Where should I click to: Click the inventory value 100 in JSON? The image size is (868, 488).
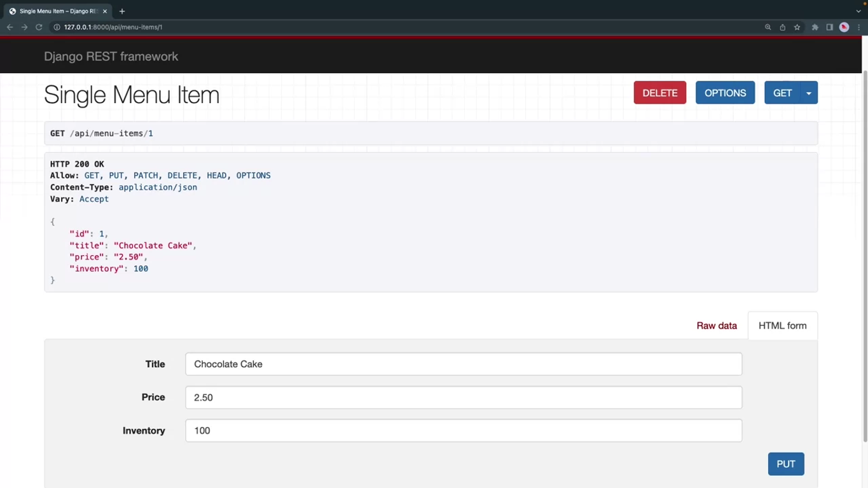(x=141, y=269)
